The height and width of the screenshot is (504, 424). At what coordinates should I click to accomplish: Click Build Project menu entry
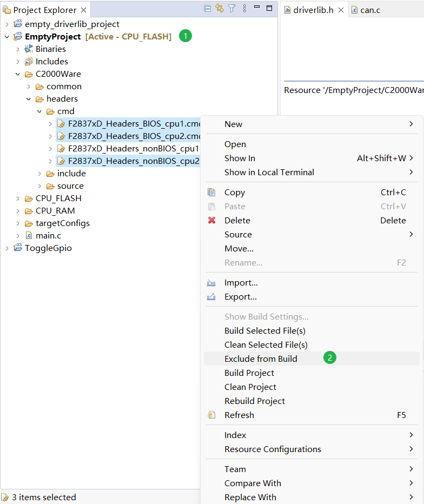[x=249, y=373]
